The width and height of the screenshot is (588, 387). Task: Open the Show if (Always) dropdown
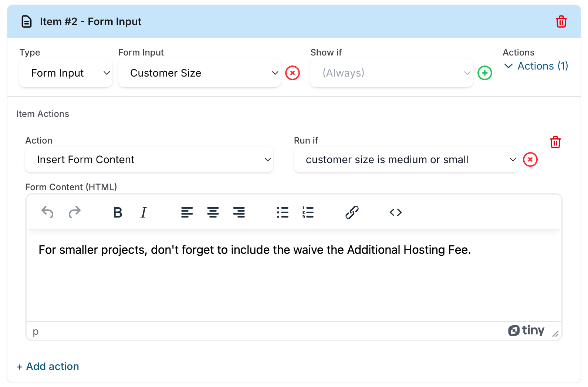[391, 73]
